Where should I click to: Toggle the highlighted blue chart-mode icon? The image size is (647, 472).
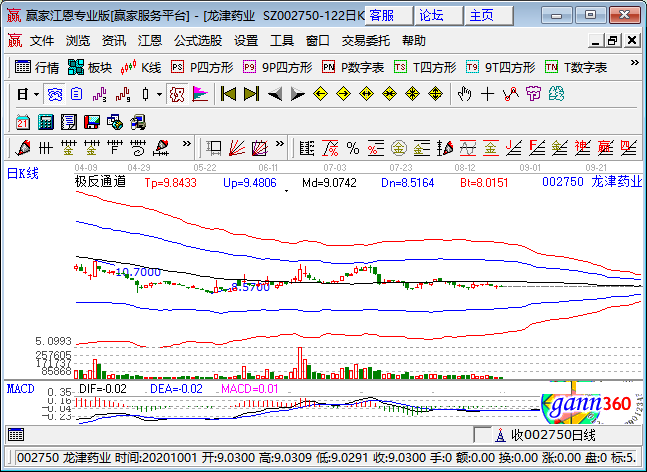54,94
